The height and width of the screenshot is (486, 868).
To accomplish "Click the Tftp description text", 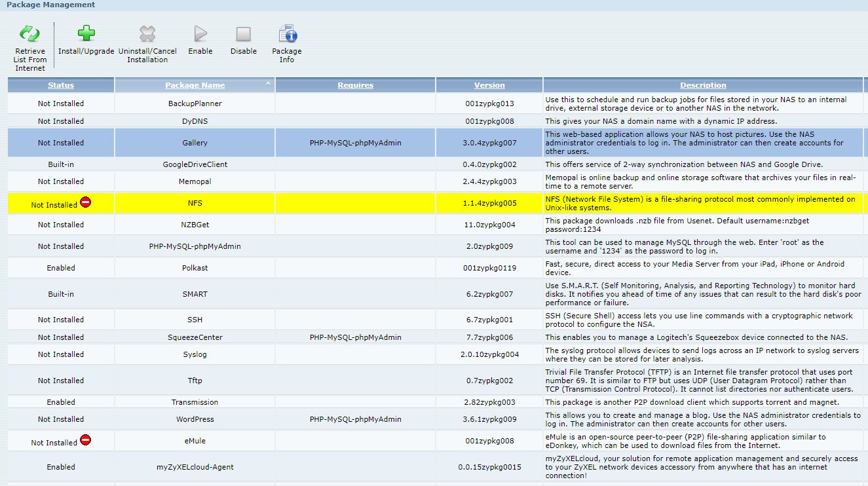I will point(700,381).
